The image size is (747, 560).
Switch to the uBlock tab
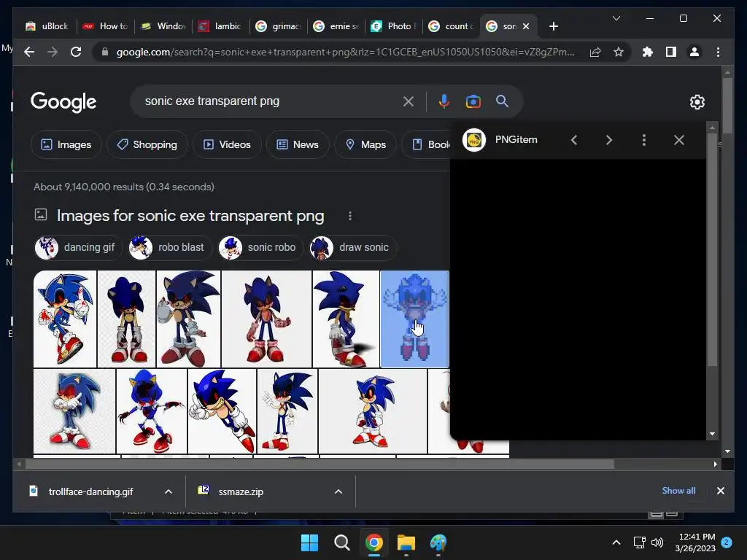[x=47, y=26]
